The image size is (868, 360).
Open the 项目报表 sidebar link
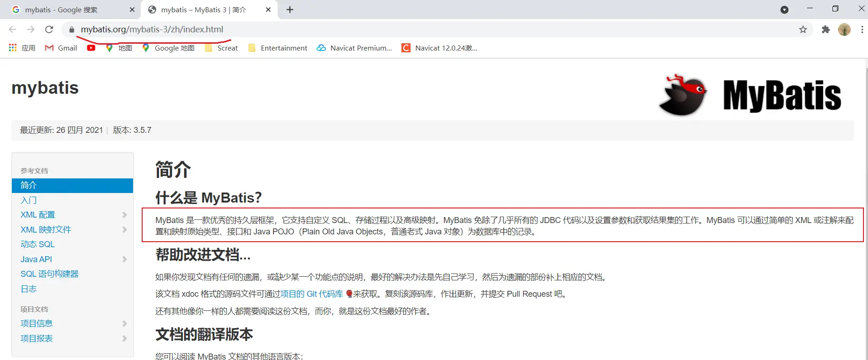37,339
